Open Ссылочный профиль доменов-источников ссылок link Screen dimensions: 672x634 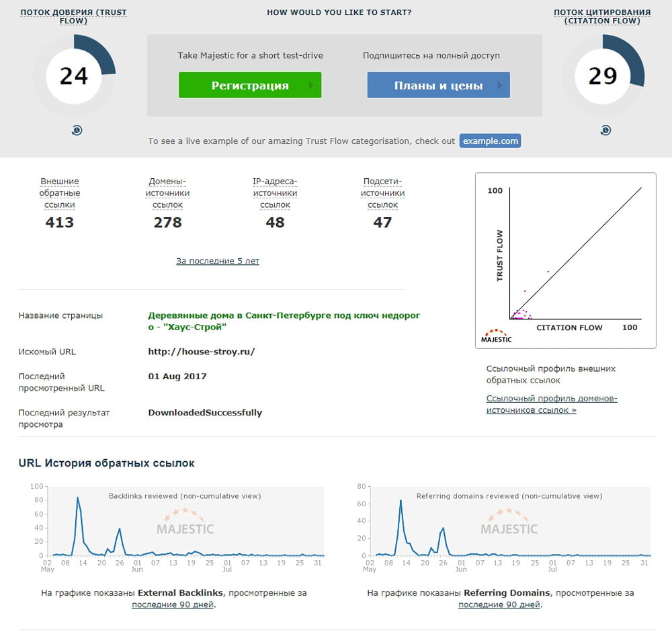[x=552, y=404]
